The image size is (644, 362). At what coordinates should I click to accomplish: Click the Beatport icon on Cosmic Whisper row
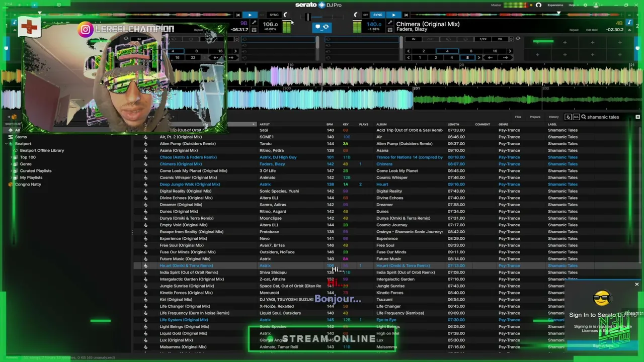pos(145,177)
